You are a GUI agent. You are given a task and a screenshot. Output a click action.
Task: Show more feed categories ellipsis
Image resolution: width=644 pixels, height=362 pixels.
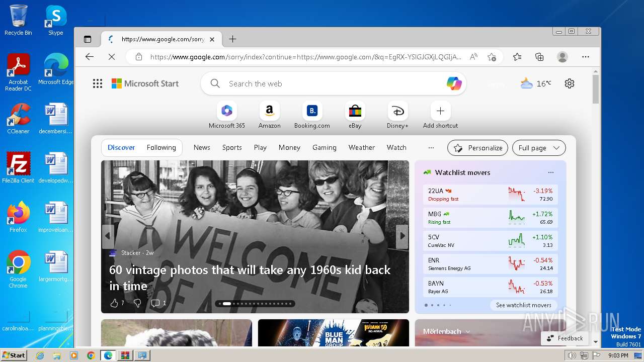point(431,148)
